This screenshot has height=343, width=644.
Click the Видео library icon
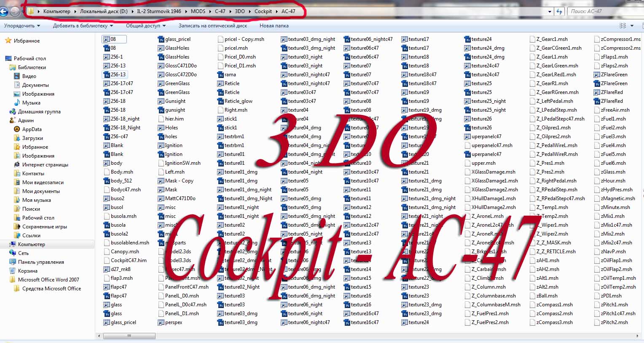coord(17,76)
